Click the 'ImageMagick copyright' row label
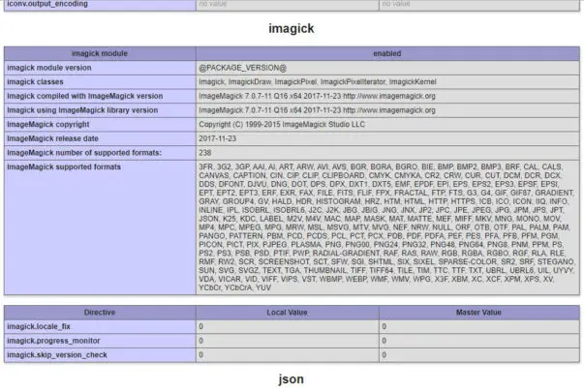 [48, 124]
